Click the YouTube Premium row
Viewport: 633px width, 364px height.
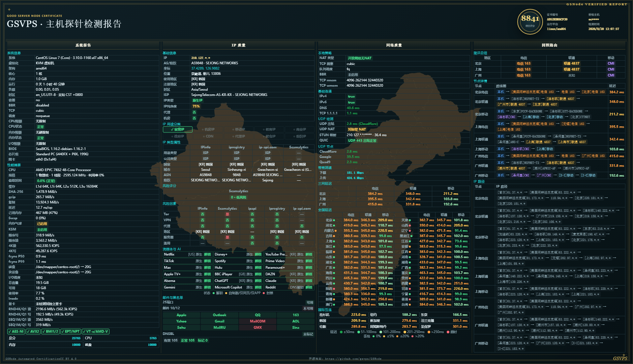pyautogui.click(x=289, y=255)
